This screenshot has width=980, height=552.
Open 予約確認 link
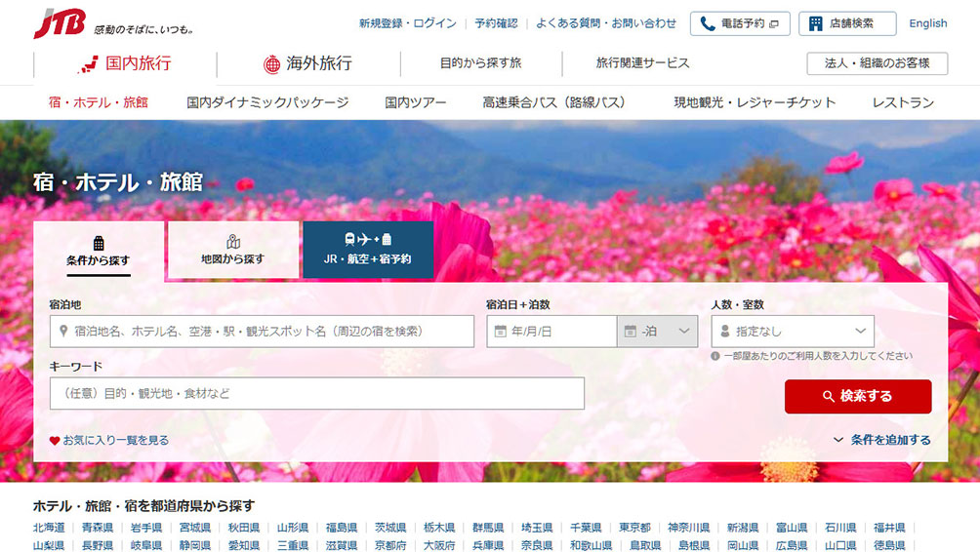pos(496,23)
